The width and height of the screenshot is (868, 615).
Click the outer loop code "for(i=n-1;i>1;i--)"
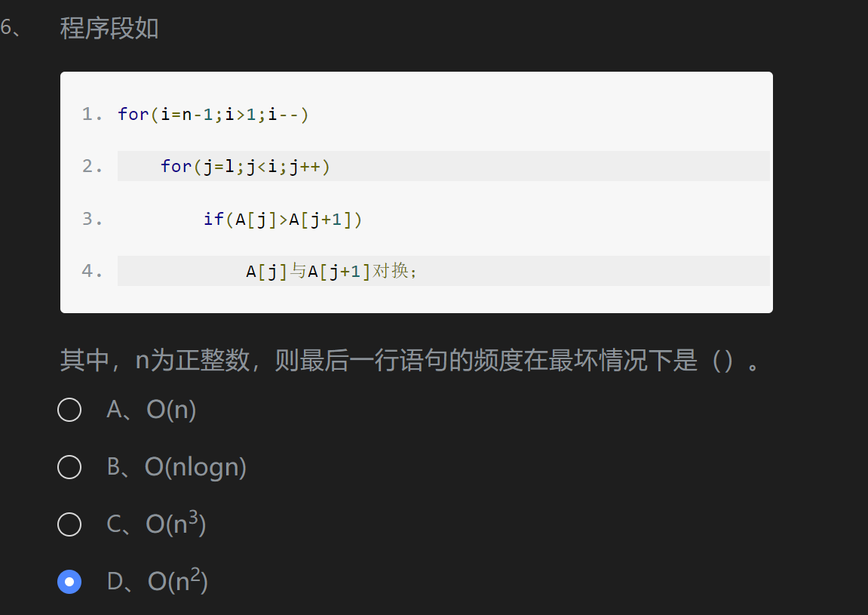pyautogui.click(x=213, y=114)
